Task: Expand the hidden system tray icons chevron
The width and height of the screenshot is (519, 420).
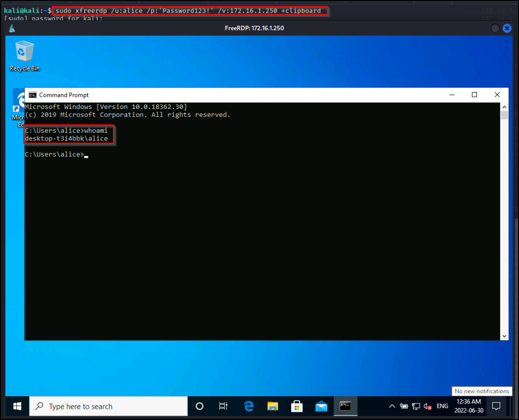Action: pyautogui.click(x=392, y=406)
